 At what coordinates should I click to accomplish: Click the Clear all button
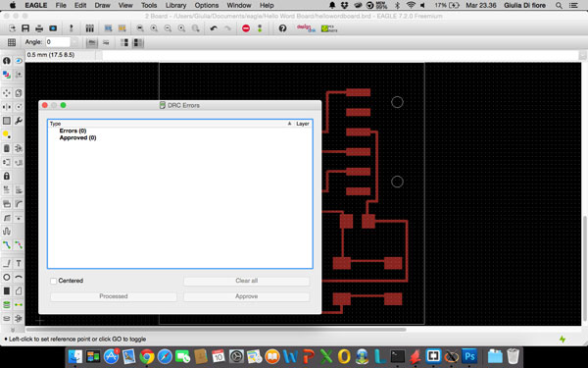click(246, 281)
